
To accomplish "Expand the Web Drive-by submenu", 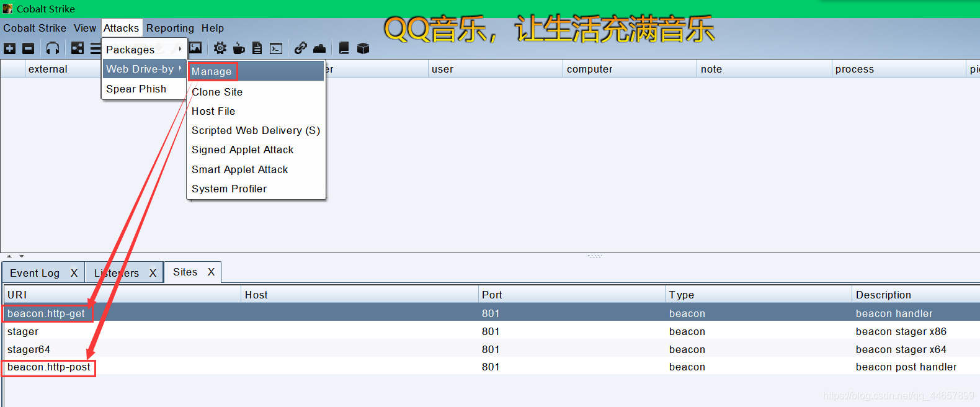I will (x=145, y=69).
